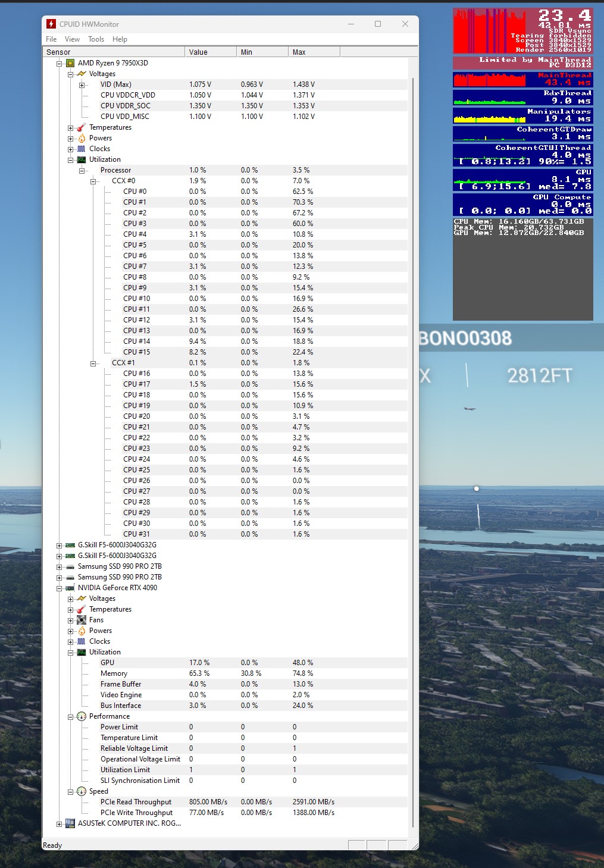Click the 1.438 V max VID value

tap(303, 84)
